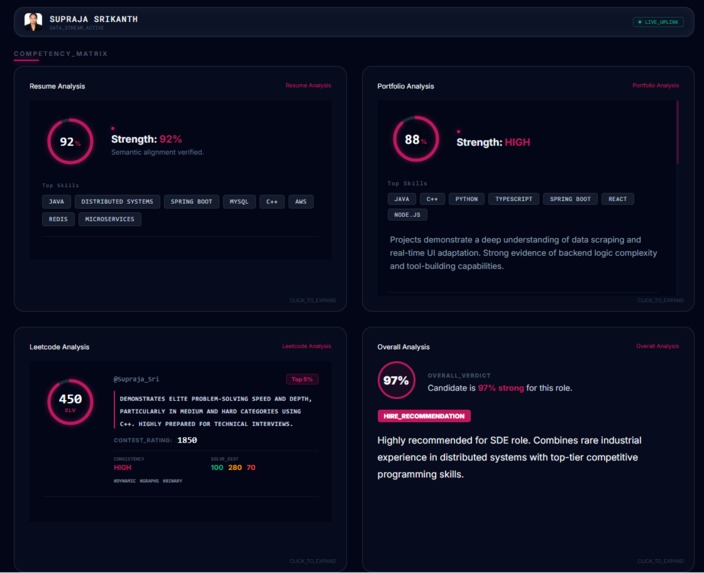
Task: Click the 92% resume score gauge
Action: pyautogui.click(x=70, y=141)
